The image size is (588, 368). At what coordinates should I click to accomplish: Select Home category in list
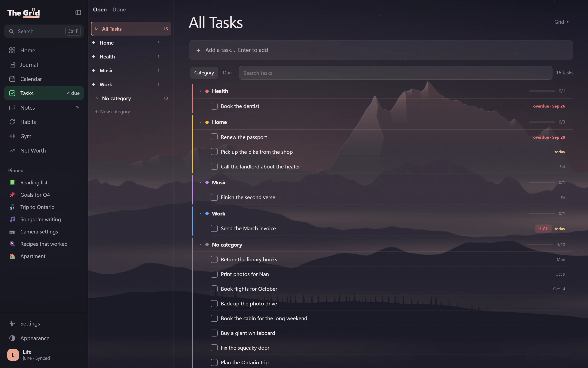(131, 43)
